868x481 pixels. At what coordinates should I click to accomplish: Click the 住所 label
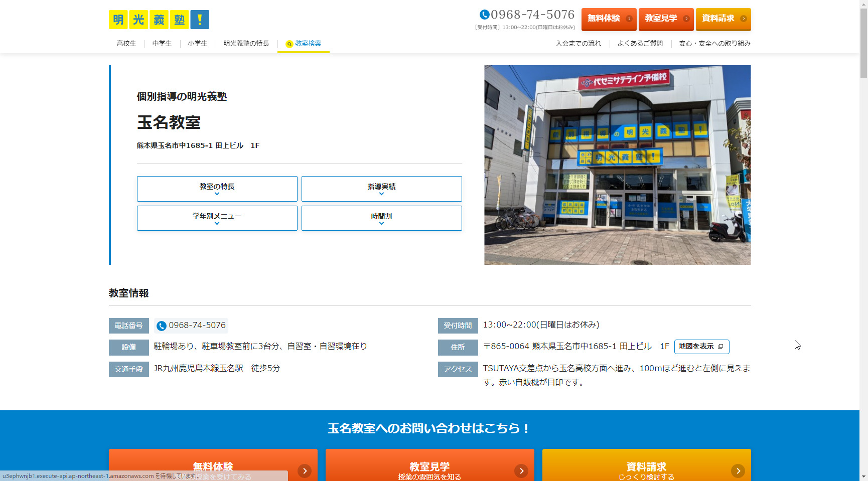pos(458,347)
